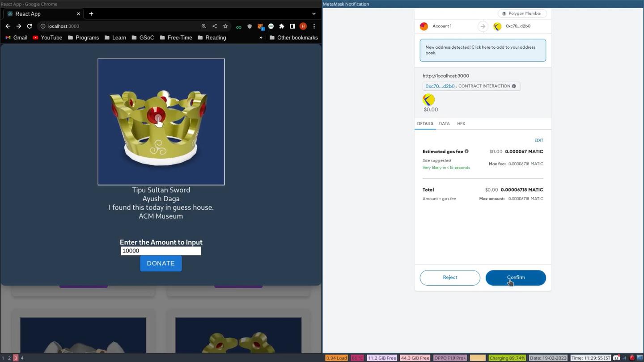The image size is (644, 362).
Task: Switch to workspace 4
Action: (22, 358)
